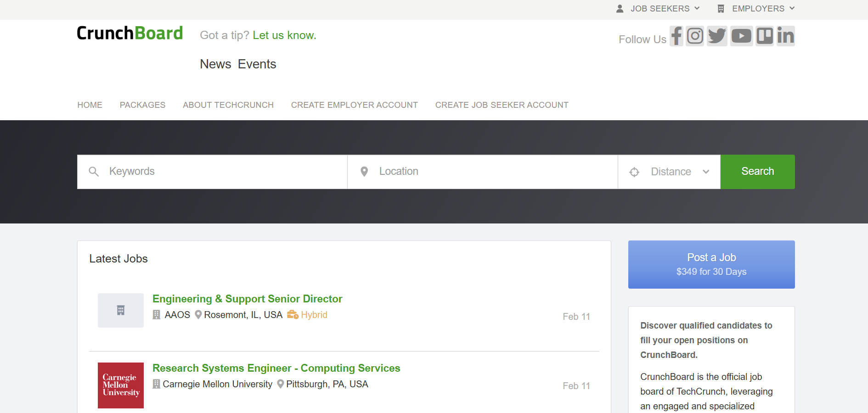Click the Latest Jobs heading
Viewport: 868px width, 413px height.
click(118, 259)
